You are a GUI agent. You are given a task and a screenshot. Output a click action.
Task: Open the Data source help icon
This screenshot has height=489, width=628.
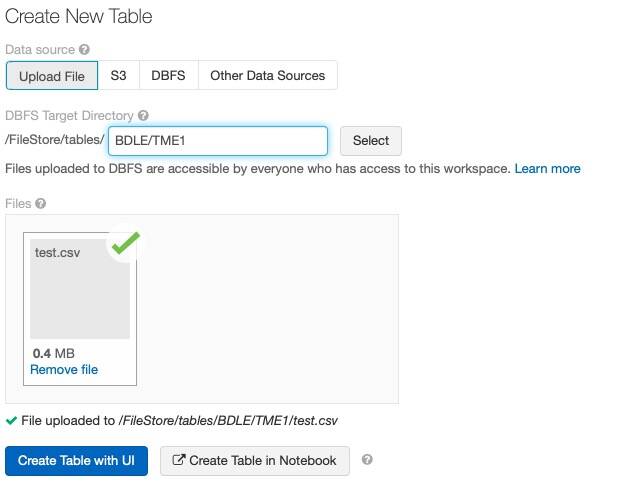click(x=84, y=50)
